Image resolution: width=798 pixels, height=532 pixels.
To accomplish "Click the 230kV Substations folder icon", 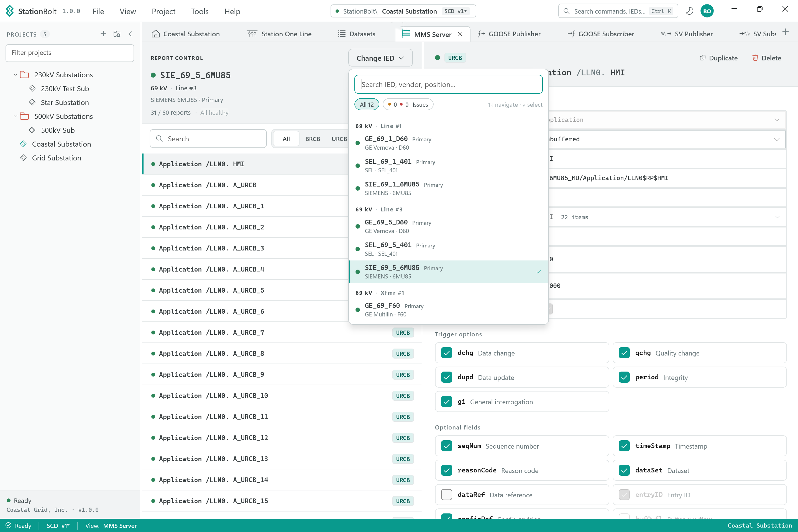I will [24, 75].
